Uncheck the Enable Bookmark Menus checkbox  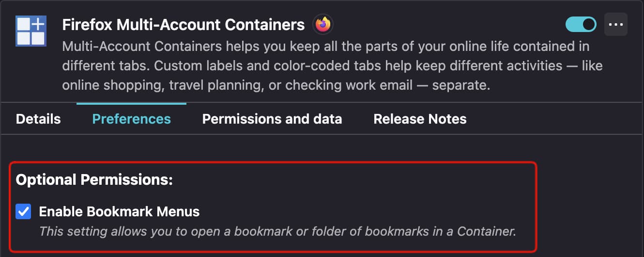pos(23,211)
